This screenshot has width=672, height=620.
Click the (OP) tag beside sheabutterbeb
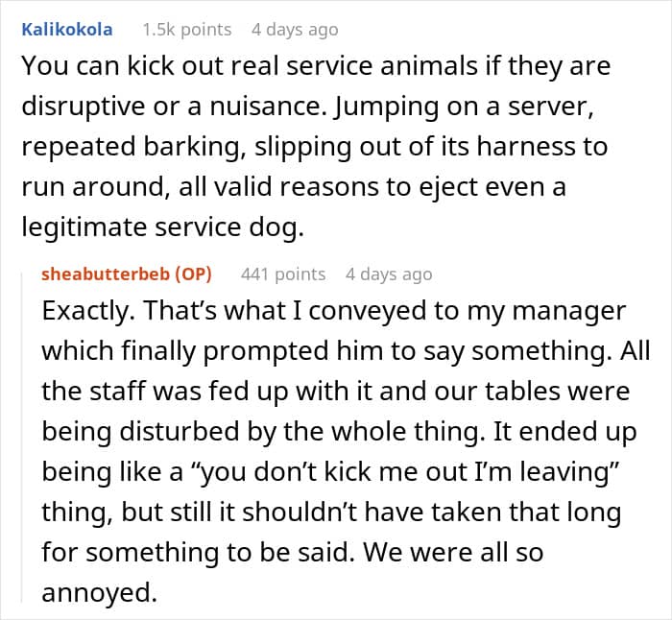pos(193,274)
